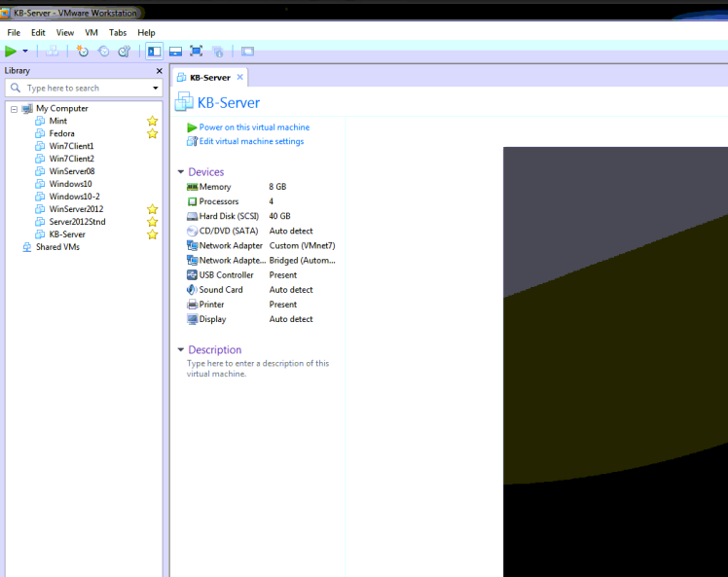Open the library search filter dropdown

[155, 88]
